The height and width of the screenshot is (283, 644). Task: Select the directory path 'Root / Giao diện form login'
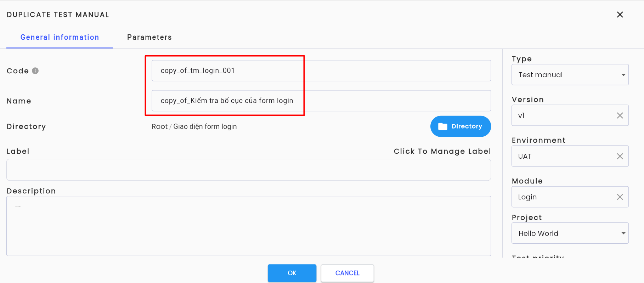pos(194,126)
